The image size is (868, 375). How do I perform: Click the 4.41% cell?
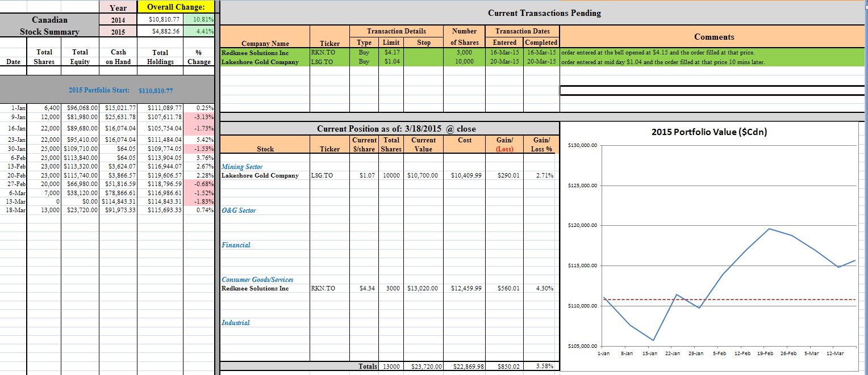point(199,31)
